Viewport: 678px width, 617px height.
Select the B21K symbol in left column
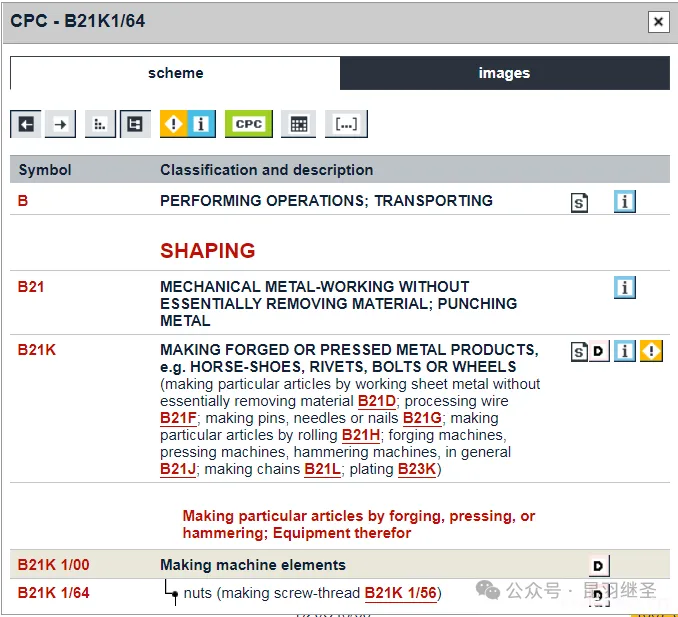37,350
